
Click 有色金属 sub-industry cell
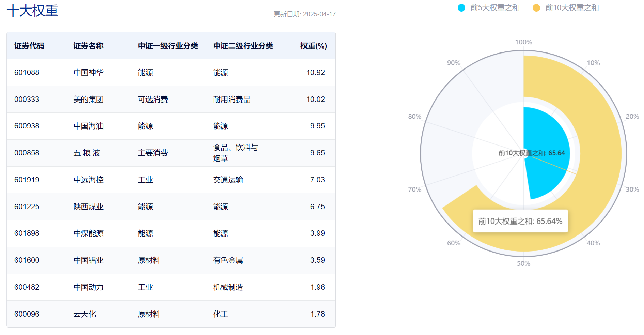pyautogui.click(x=228, y=260)
